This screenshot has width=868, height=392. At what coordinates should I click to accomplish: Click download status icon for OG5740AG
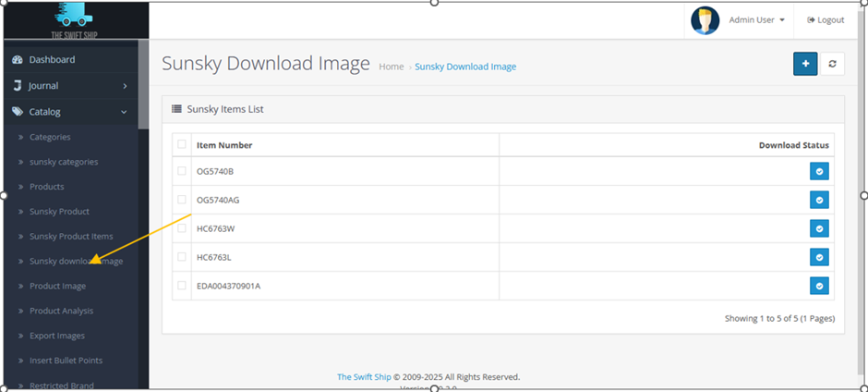819,200
